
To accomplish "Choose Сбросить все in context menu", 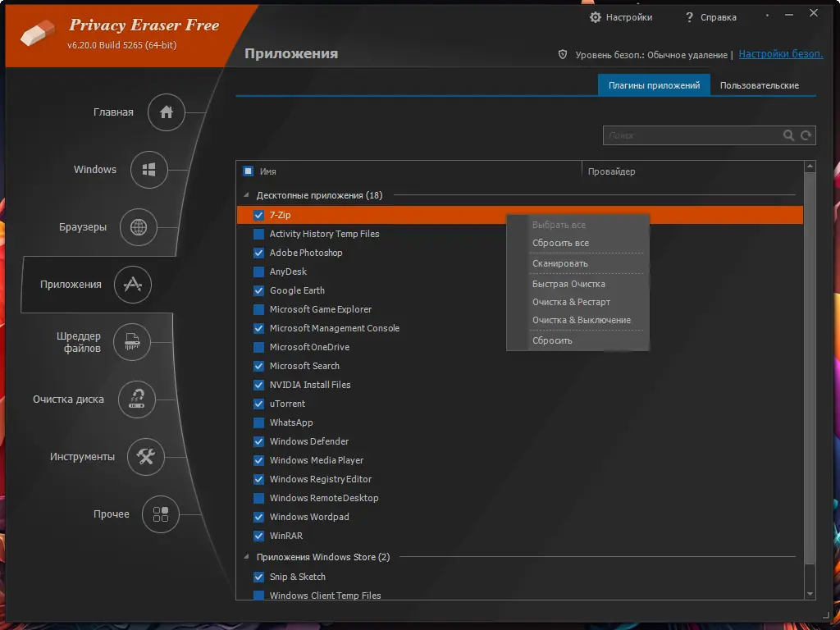I will point(560,243).
